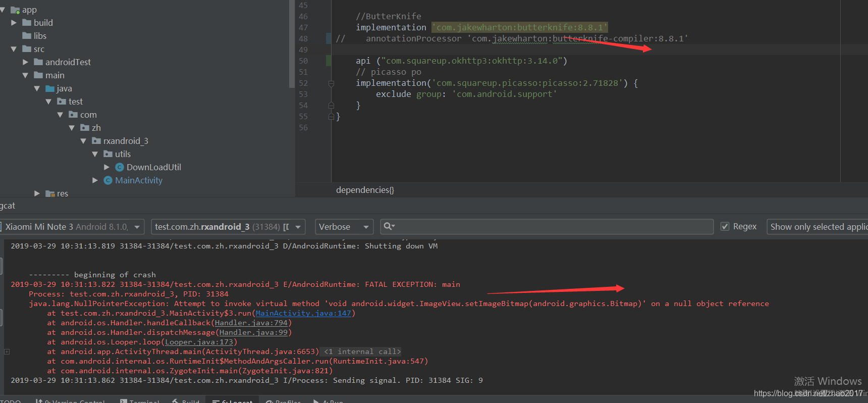Expand the DownLoadUtil class node

coord(107,167)
